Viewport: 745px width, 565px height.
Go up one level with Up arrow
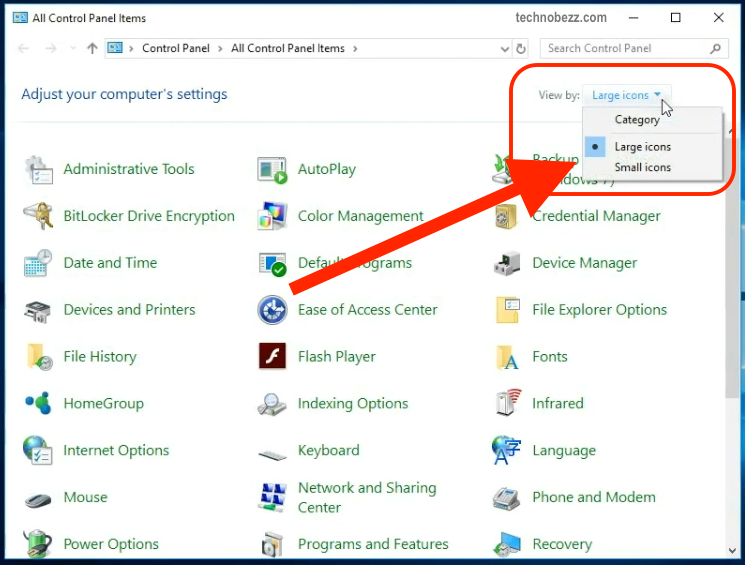click(92, 48)
